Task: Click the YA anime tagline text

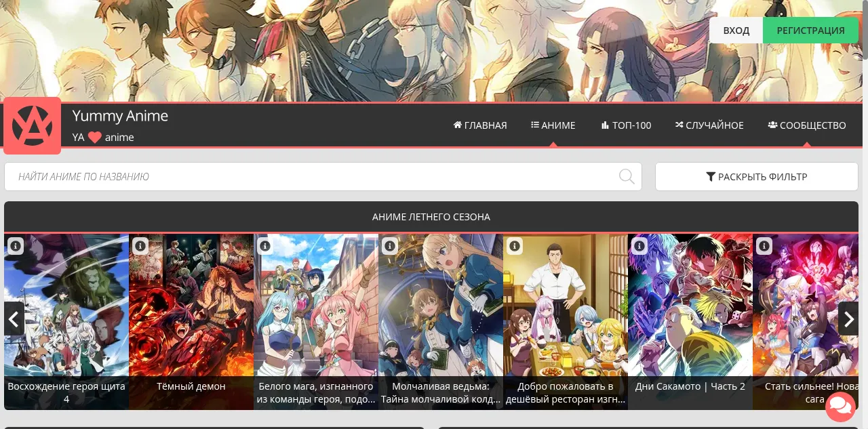Action: click(103, 138)
